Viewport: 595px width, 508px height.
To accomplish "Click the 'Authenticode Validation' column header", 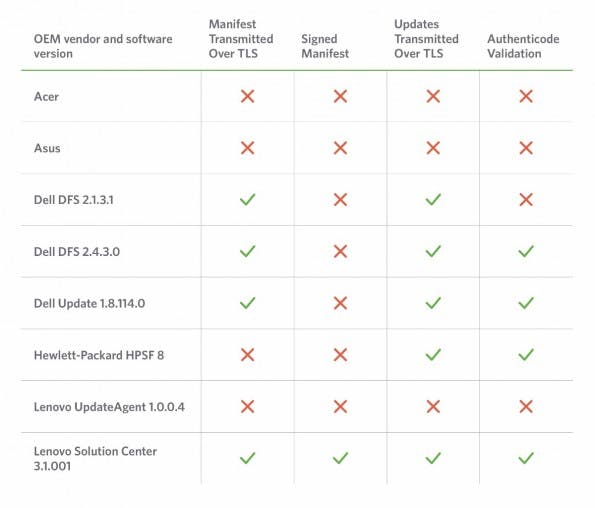I will click(x=523, y=46).
